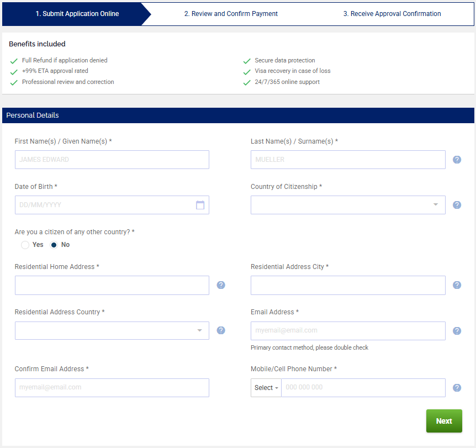Open help for Last Name field

tap(457, 160)
